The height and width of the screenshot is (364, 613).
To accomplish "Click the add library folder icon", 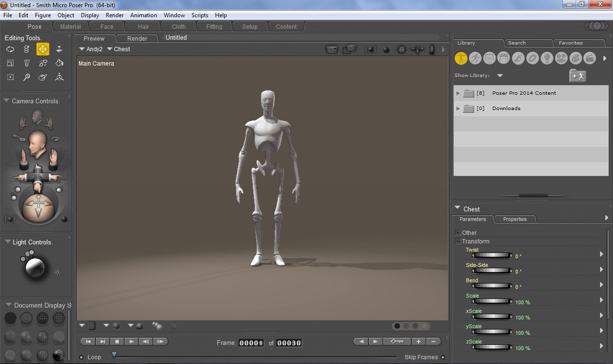I will (578, 76).
